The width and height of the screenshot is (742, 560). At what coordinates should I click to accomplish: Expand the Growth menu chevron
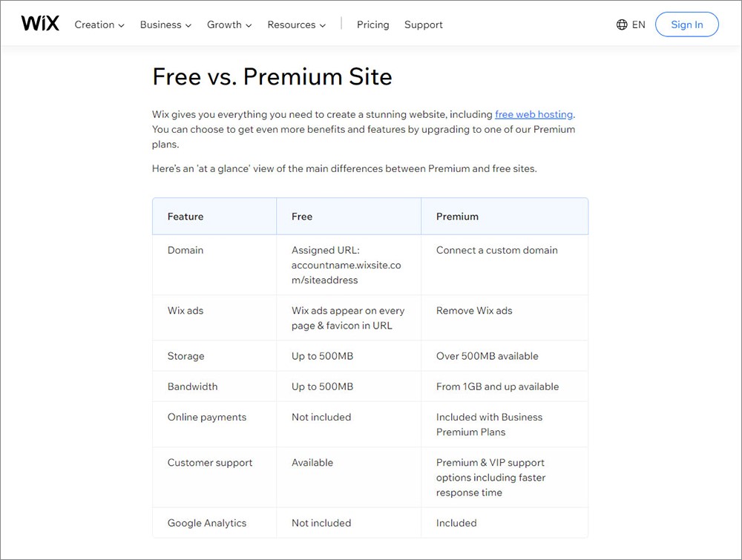pos(249,25)
